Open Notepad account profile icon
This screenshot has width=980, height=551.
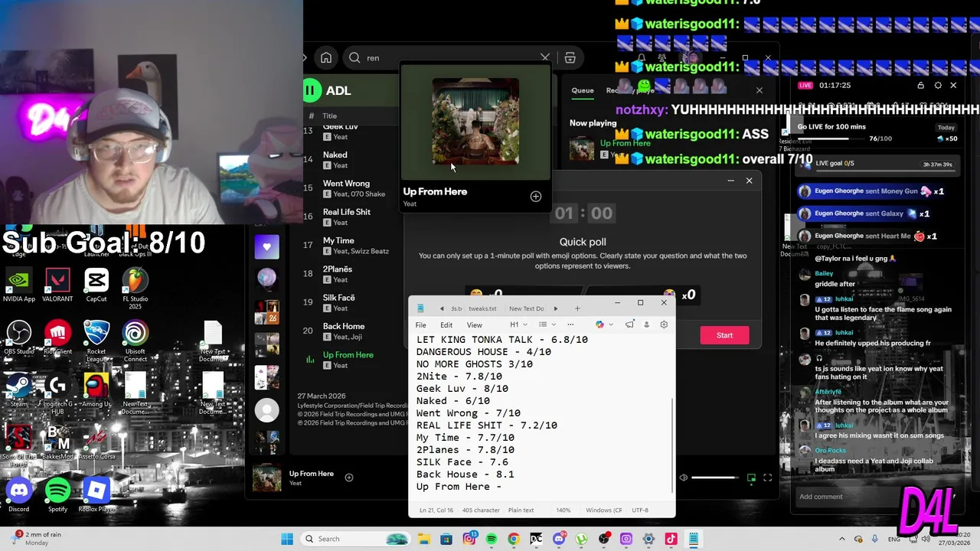click(x=647, y=324)
